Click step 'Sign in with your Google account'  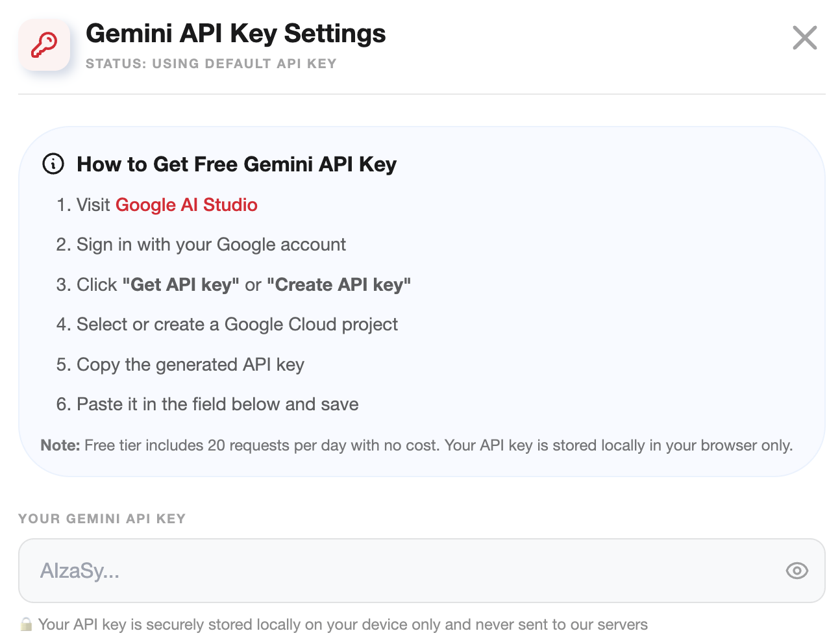coord(211,245)
